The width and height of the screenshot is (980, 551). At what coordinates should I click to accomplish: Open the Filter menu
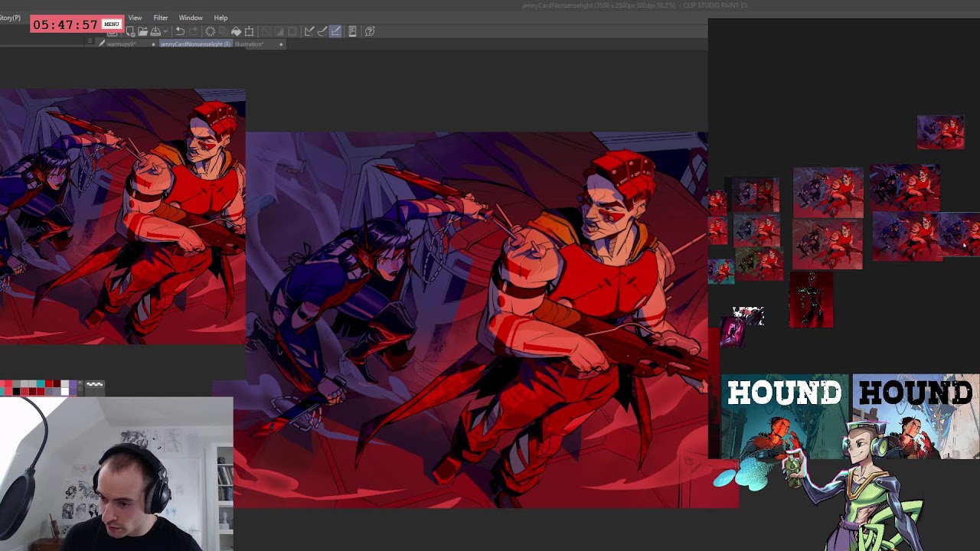161,18
